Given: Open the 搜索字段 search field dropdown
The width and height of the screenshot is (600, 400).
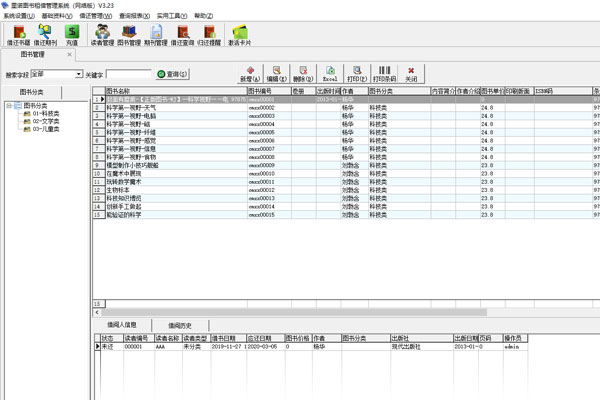Looking at the screenshot, I should click(78, 74).
